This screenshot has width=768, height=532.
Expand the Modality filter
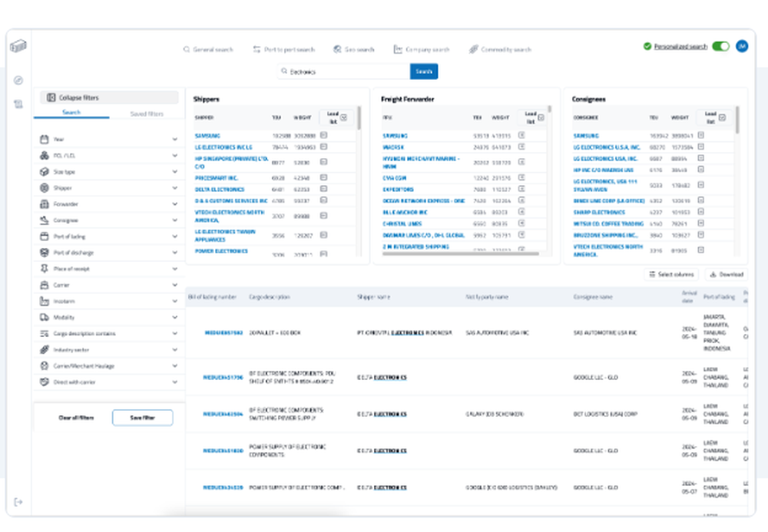(175, 317)
